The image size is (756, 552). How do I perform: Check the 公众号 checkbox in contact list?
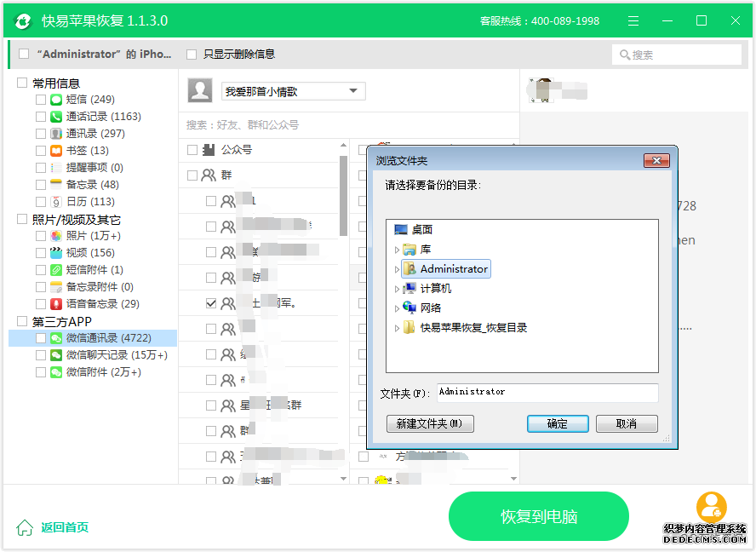[192, 150]
